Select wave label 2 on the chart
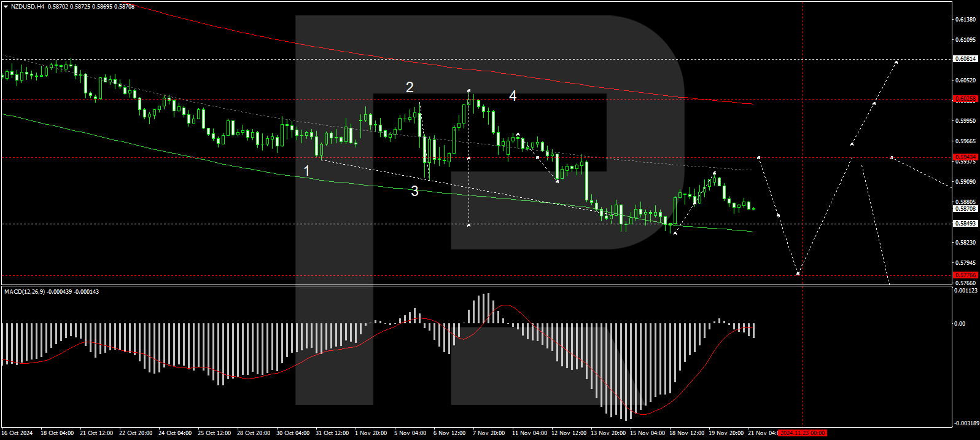Image resolution: width=980 pixels, height=440 pixels. [410, 87]
